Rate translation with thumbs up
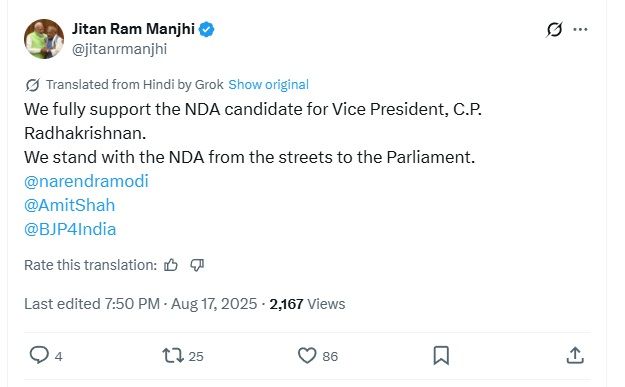 pyautogui.click(x=171, y=265)
